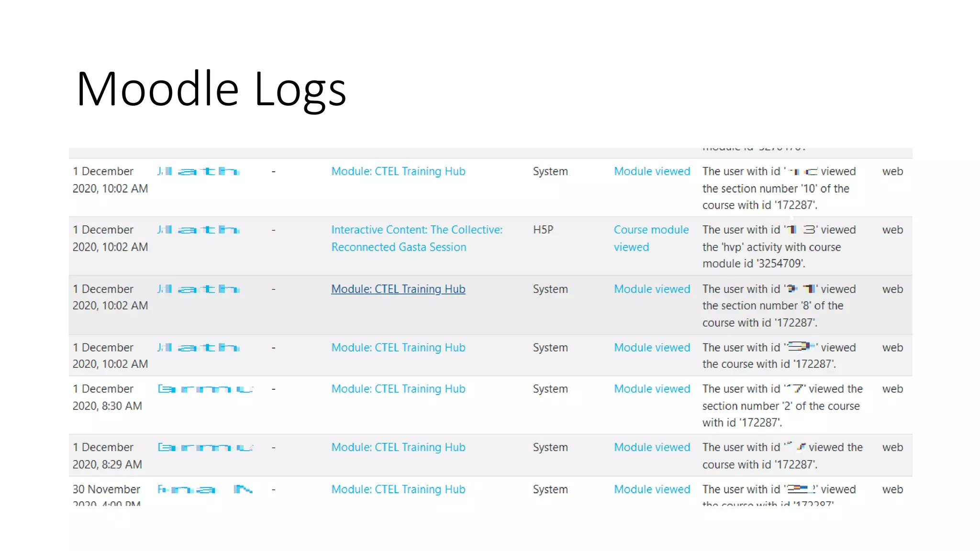Select System cell in the 8:29 AM row

[x=550, y=447]
